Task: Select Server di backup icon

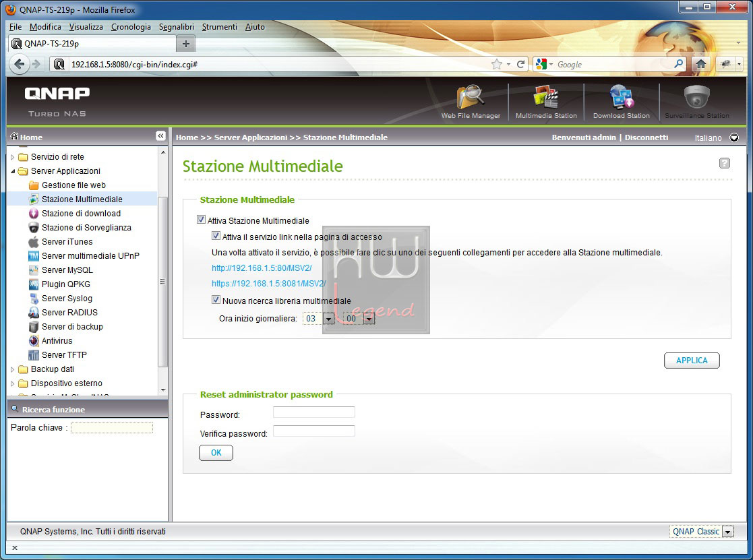Action: pyautogui.click(x=34, y=327)
